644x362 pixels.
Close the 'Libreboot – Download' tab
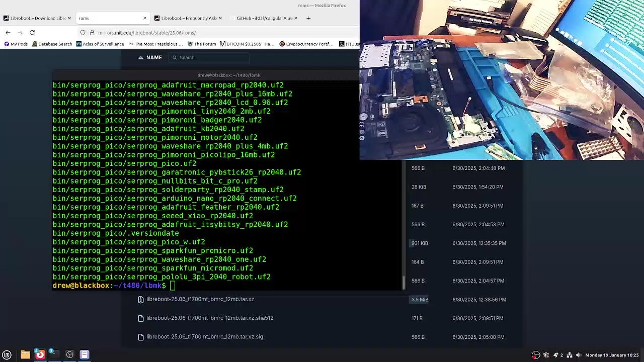(69, 18)
